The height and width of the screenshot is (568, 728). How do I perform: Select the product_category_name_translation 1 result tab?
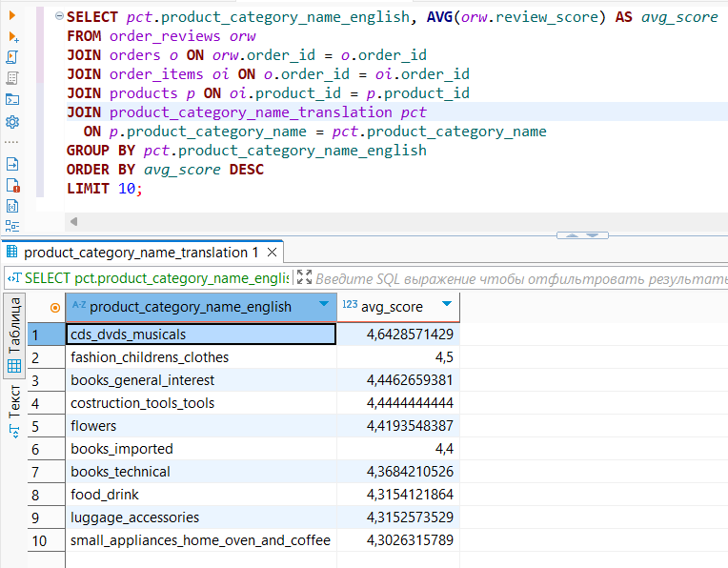[139, 253]
